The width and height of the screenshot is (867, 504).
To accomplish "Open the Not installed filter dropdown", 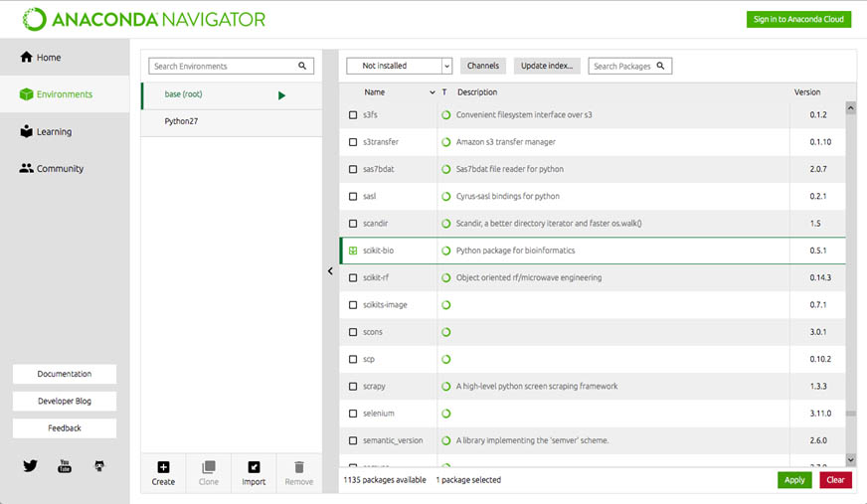I will pos(400,66).
